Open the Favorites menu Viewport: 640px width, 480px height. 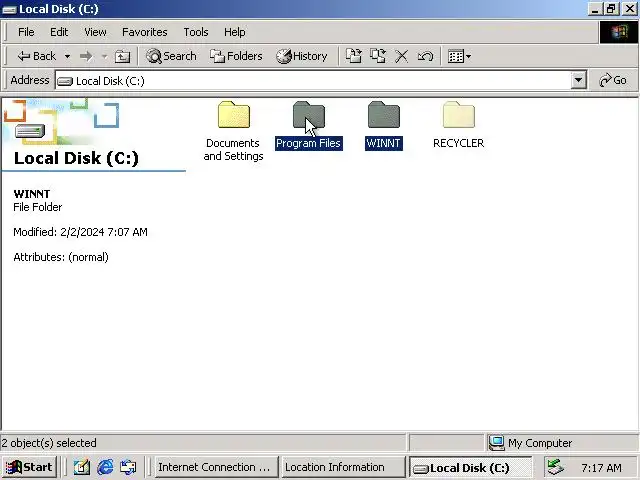[x=144, y=32]
